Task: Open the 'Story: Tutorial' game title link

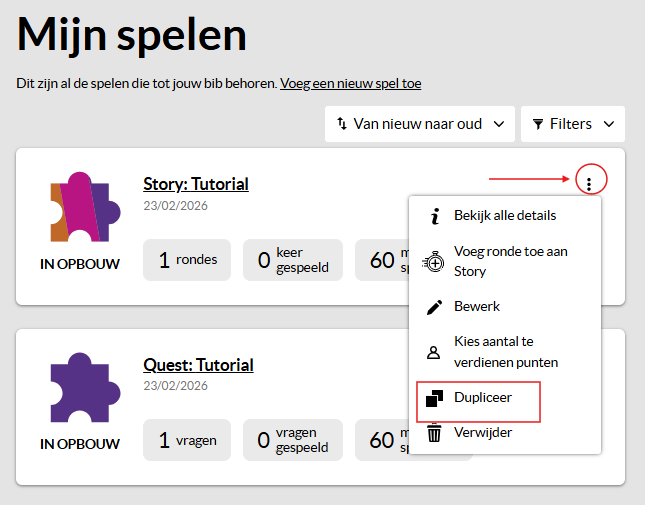Action: click(x=196, y=184)
